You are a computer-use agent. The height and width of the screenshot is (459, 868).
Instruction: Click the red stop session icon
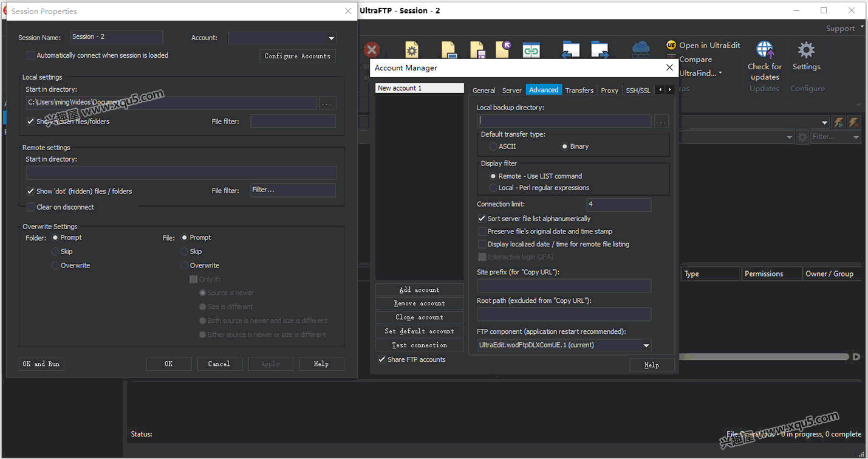(372, 50)
